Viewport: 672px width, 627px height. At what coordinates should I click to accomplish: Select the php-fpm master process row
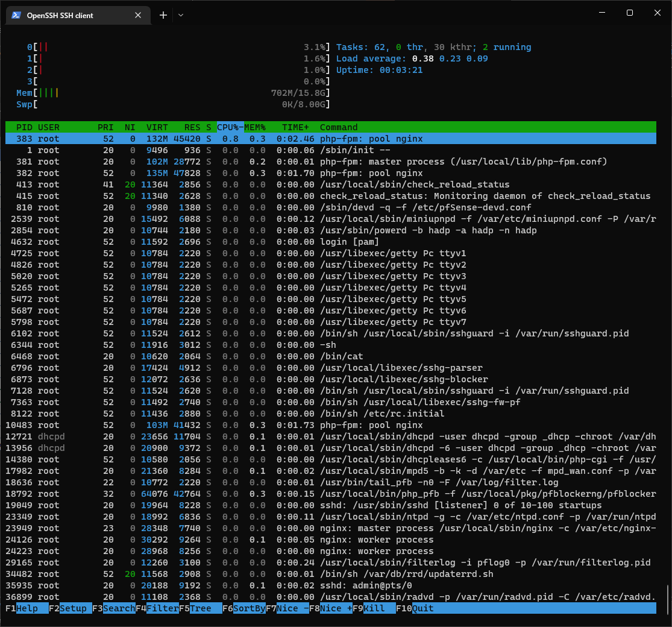(330, 162)
